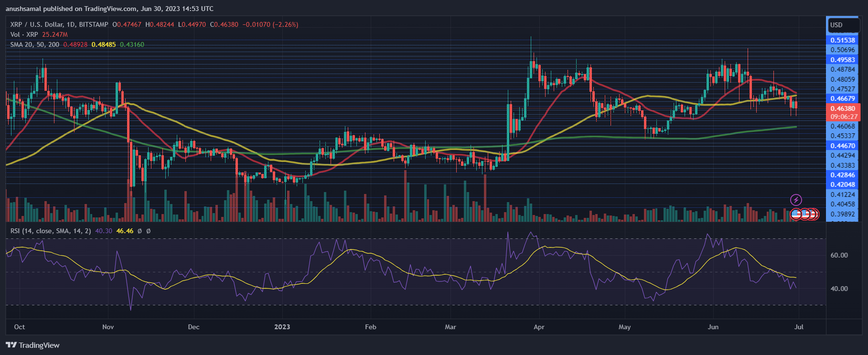The image size is (868, 355).
Task: Click the 0.50696 price axis value
Action: (x=843, y=50)
